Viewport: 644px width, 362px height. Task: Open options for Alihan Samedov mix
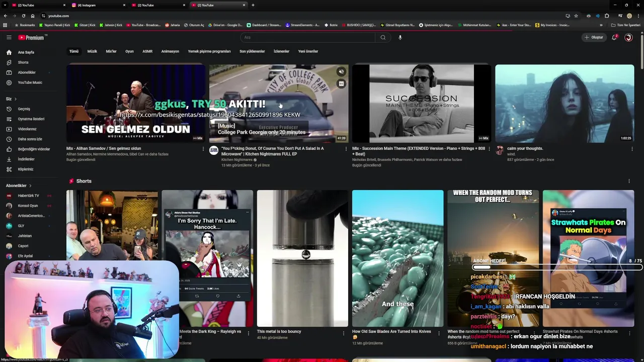click(203, 149)
